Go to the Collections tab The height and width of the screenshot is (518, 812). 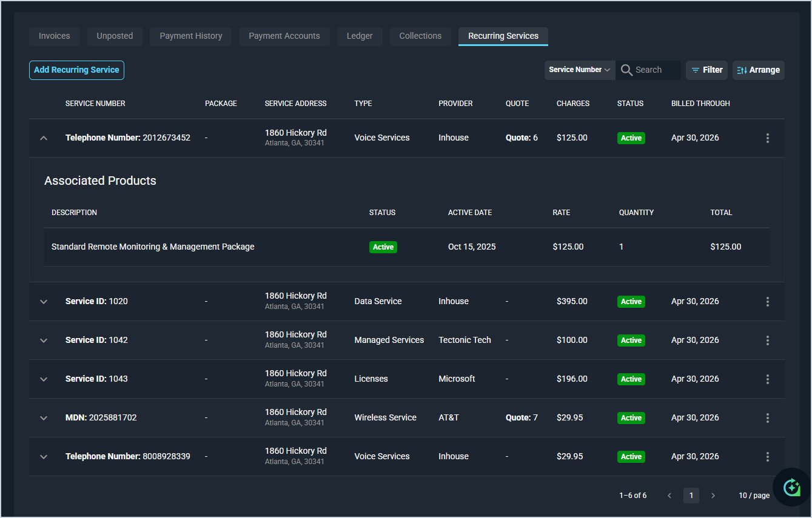pyautogui.click(x=420, y=36)
